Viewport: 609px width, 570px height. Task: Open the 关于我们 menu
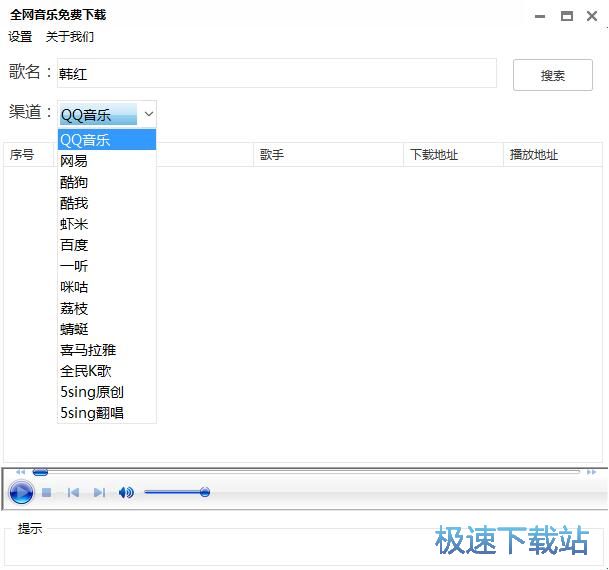pos(70,37)
